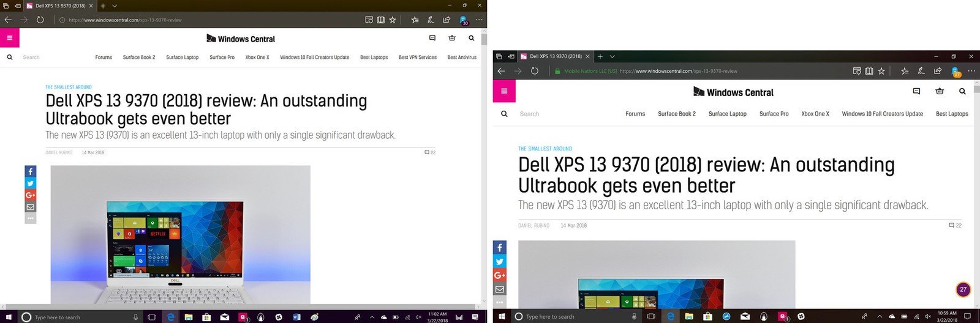Screen dimensions: 980x323
Task: Open Forums link in left window
Action: pyautogui.click(x=104, y=57)
